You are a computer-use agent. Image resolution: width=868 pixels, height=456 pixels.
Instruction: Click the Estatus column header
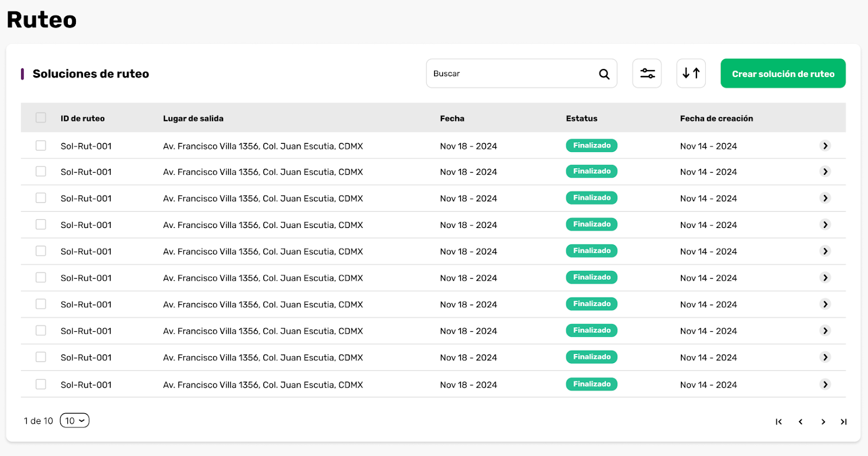tap(582, 118)
